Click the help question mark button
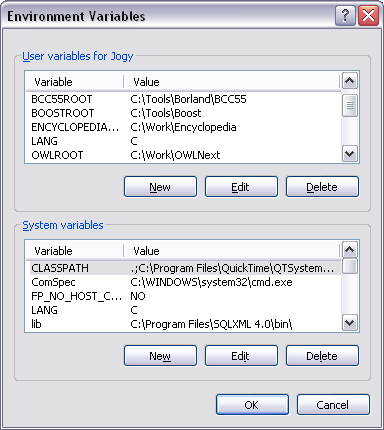The height and width of the screenshot is (430, 384). pos(345,15)
